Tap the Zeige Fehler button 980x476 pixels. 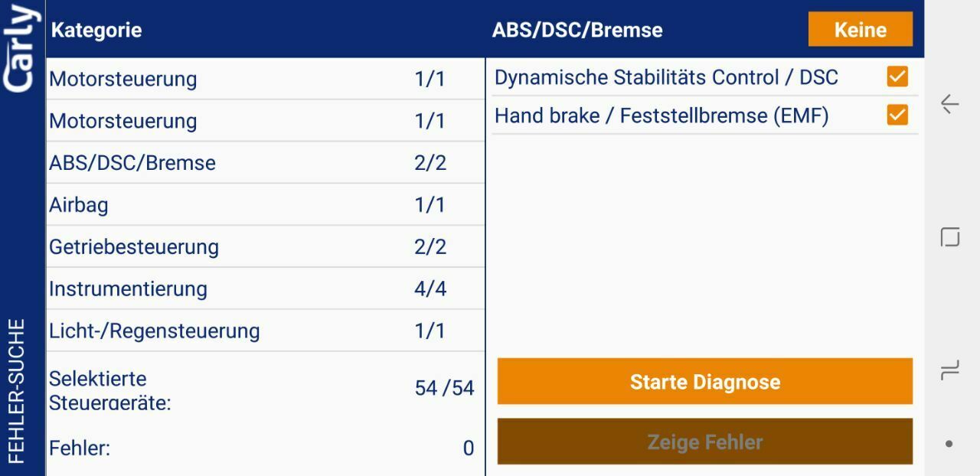705,442
